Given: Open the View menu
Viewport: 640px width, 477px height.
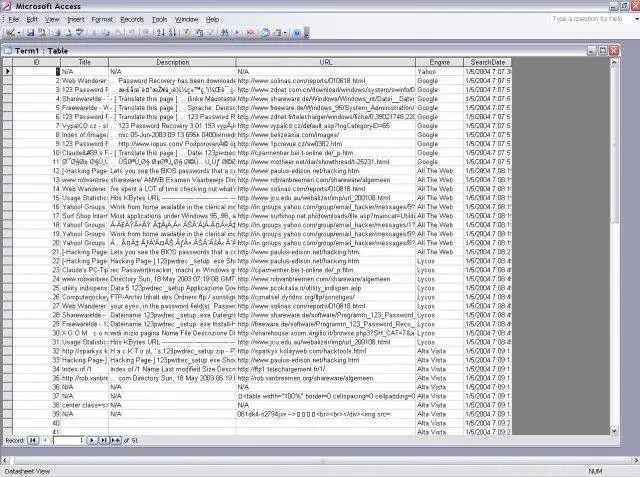Looking at the screenshot, I should click(x=52, y=19).
